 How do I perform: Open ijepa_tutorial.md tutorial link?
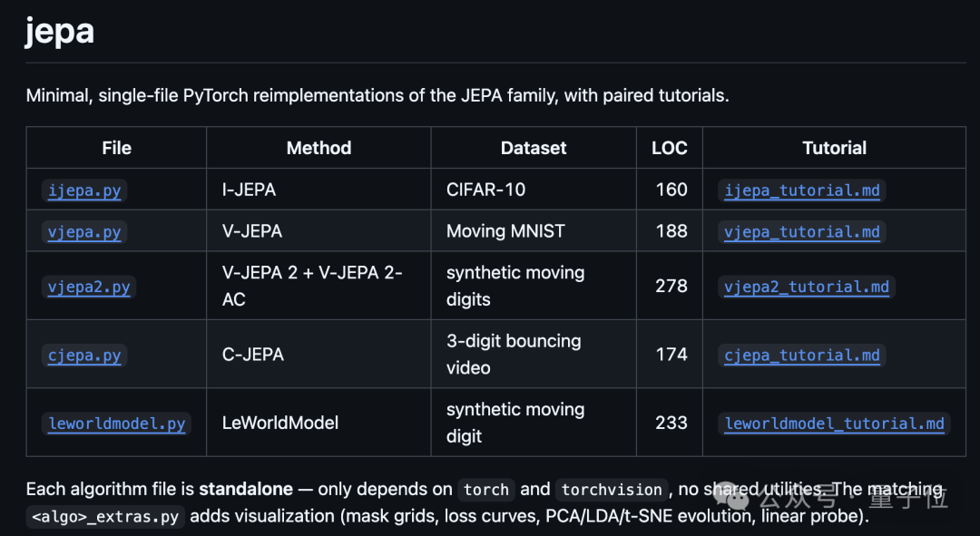click(802, 190)
